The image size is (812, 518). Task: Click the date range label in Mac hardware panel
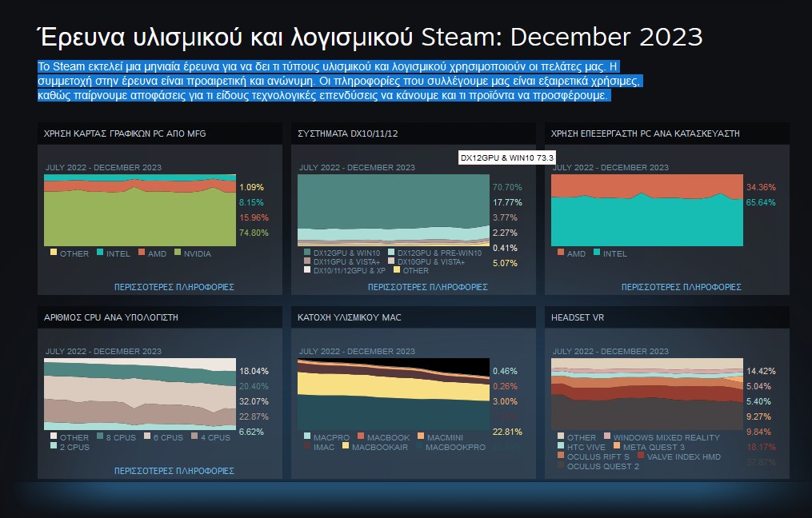coord(357,352)
